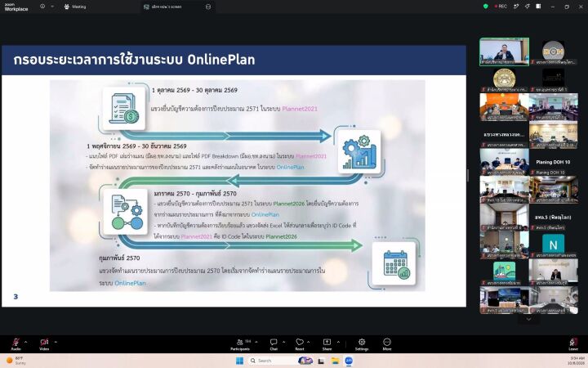Image resolution: width=588 pixels, height=368 pixels.
Task: Click the shared screen view options icon
Action: [x=208, y=7]
